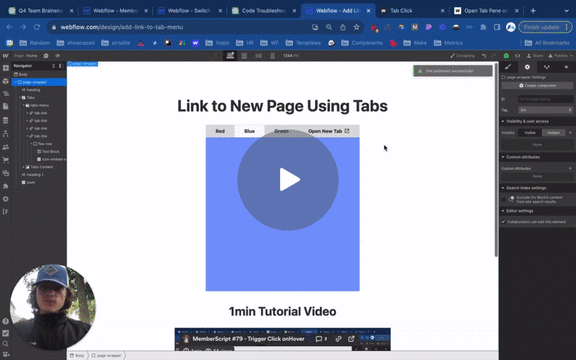The image size is (576, 360).
Task: Pin the Navigator panel
Action: [x=61, y=66]
